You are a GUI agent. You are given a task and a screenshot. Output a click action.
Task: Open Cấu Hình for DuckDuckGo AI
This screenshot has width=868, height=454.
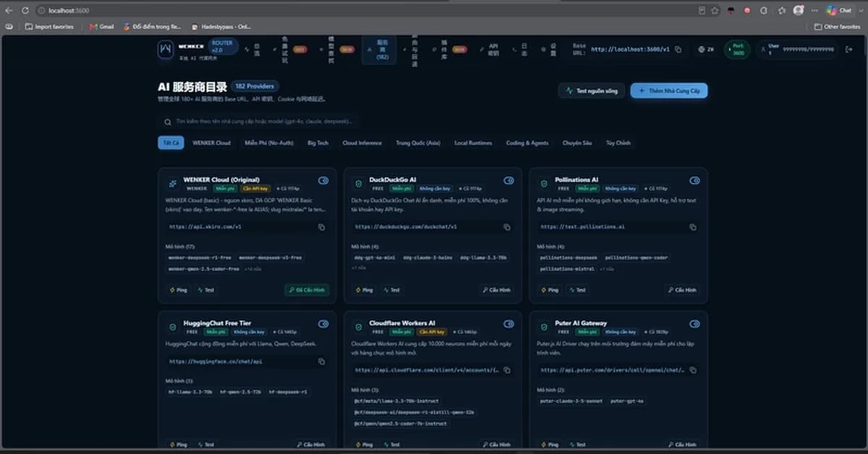pyautogui.click(x=496, y=290)
